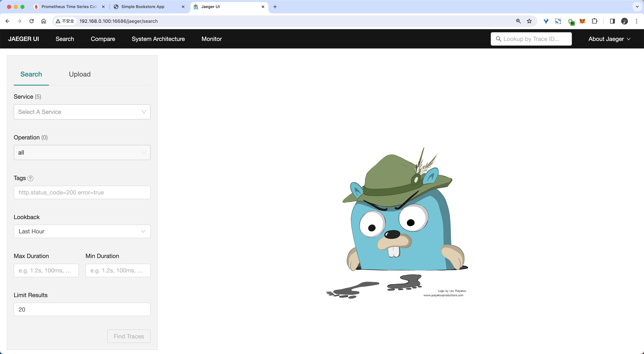Click the browser forward arrow
The image size is (644, 354).
click(x=19, y=21)
